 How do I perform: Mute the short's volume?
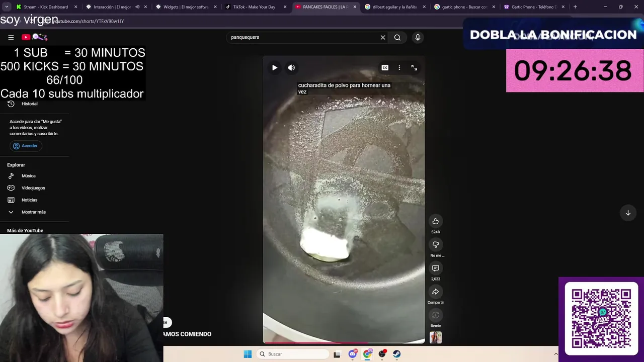(x=291, y=67)
